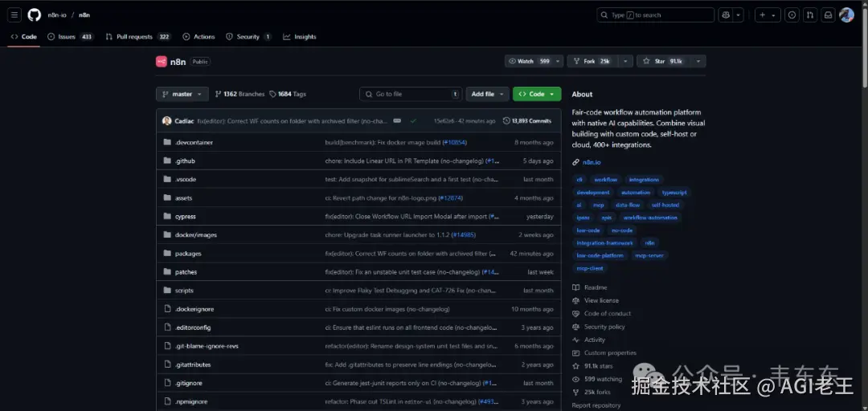Screen dimensions: 868x411
Task: Open the Readme link in About
Action: (x=596, y=287)
